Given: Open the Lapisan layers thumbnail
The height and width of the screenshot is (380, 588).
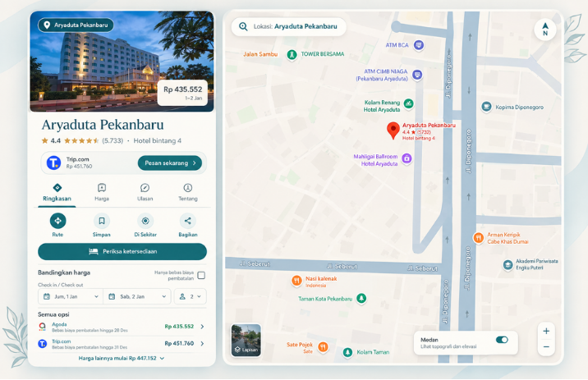Looking at the screenshot, I should (x=246, y=341).
